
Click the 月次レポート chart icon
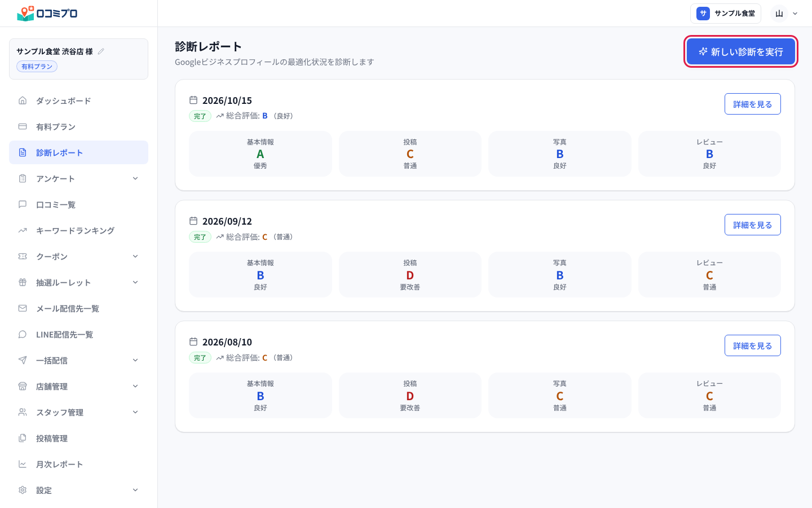point(23,464)
